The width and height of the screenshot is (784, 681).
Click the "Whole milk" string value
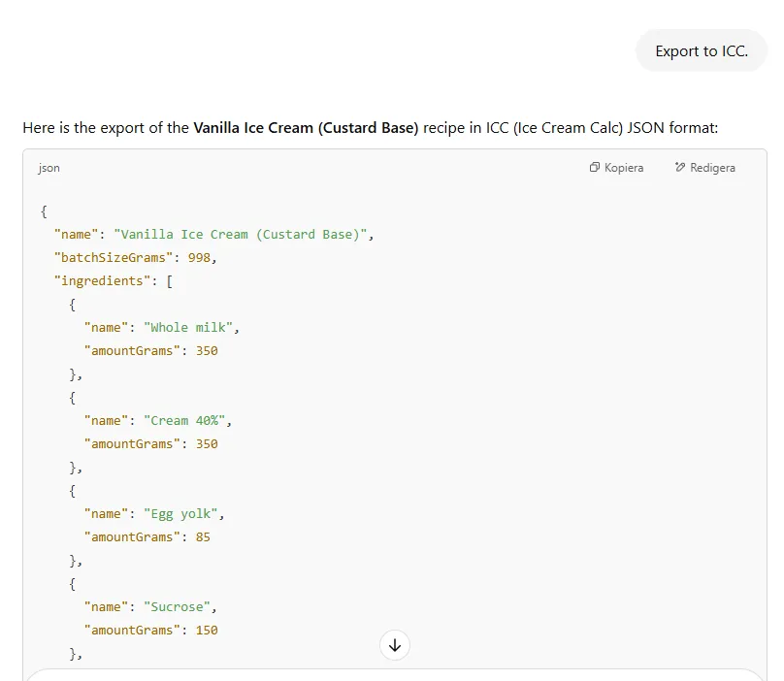pyautogui.click(x=188, y=328)
